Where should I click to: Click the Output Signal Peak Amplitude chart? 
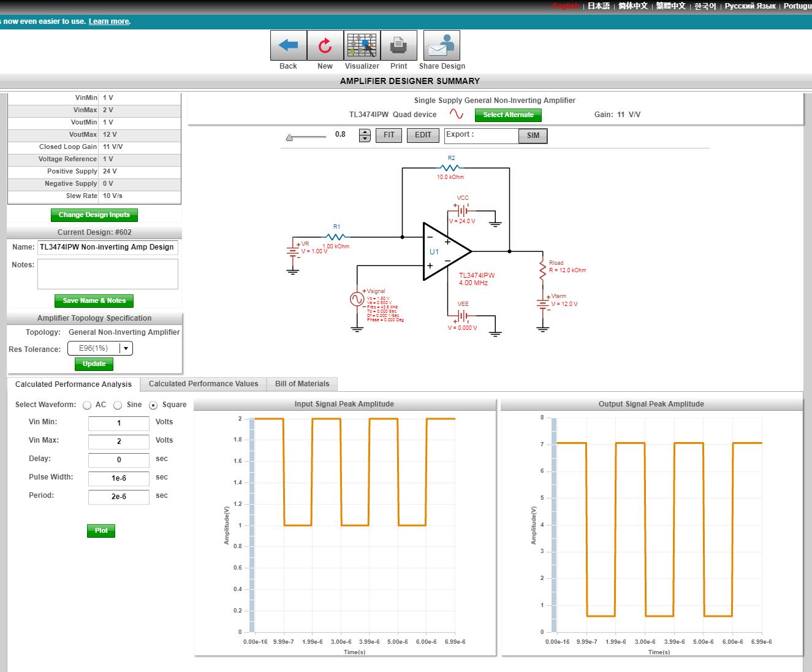(x=651, y=527)
